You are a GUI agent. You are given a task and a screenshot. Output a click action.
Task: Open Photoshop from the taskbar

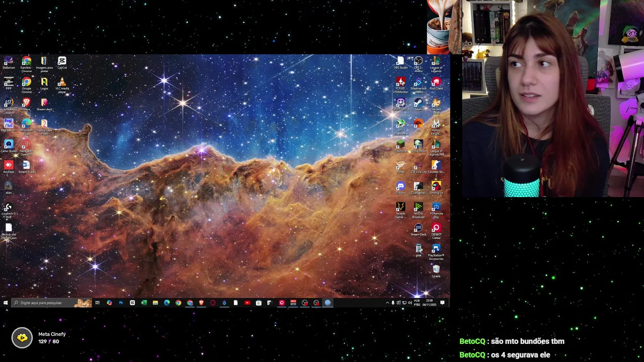tap(121, 303)
